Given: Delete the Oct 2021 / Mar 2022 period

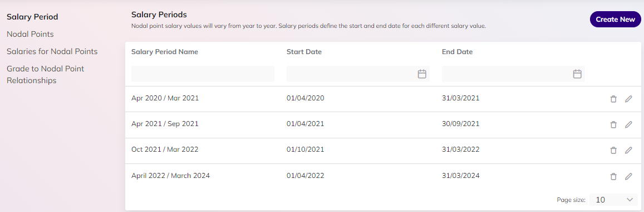Looking at the screenshot, I should [x=613, y=150].
